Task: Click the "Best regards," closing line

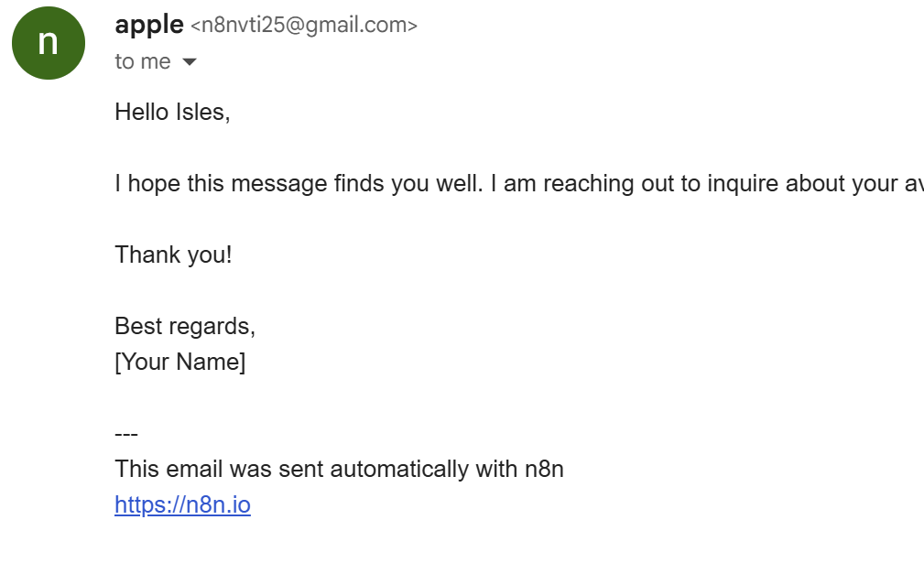Action: [x=185, y=327]
